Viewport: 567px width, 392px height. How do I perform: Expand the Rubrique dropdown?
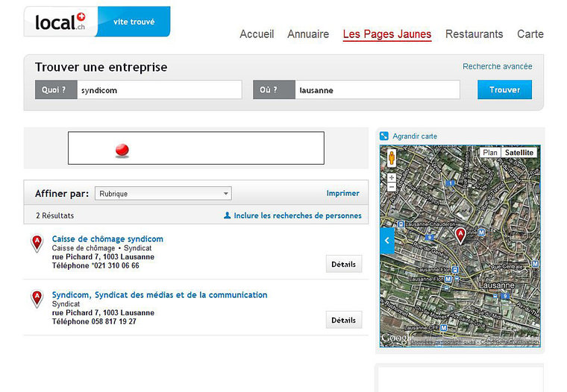click(x=163, y=194)
